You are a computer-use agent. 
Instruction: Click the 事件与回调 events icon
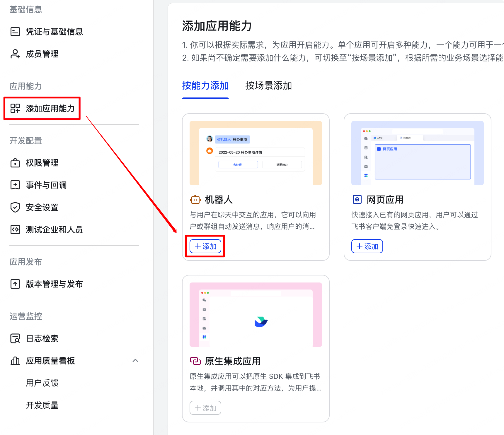(x=15, y=185)
